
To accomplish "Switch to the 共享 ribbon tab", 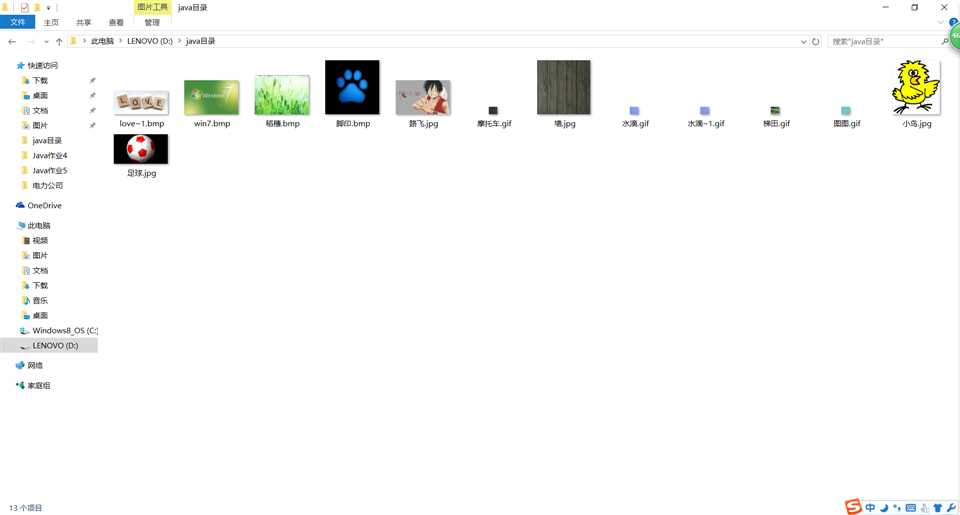I will pos(84,23).
